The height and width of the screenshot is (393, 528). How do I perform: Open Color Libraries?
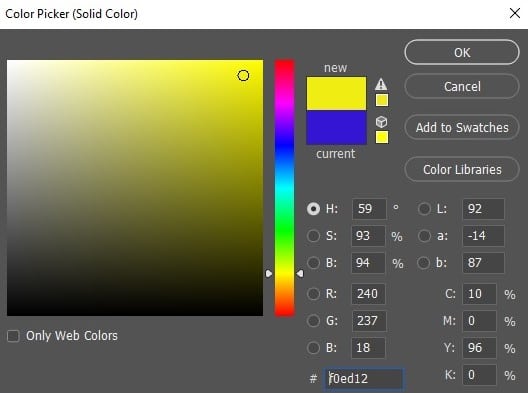tap(462, 169)
